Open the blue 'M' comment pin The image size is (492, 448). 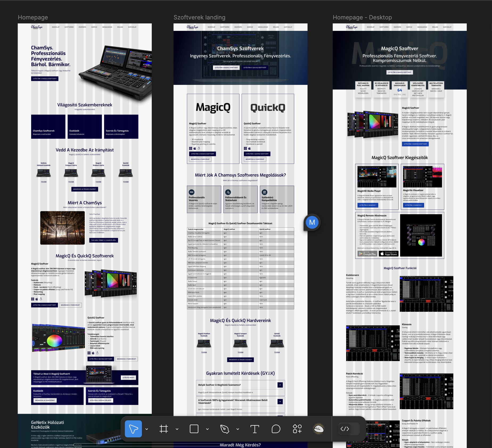point(312,222)
